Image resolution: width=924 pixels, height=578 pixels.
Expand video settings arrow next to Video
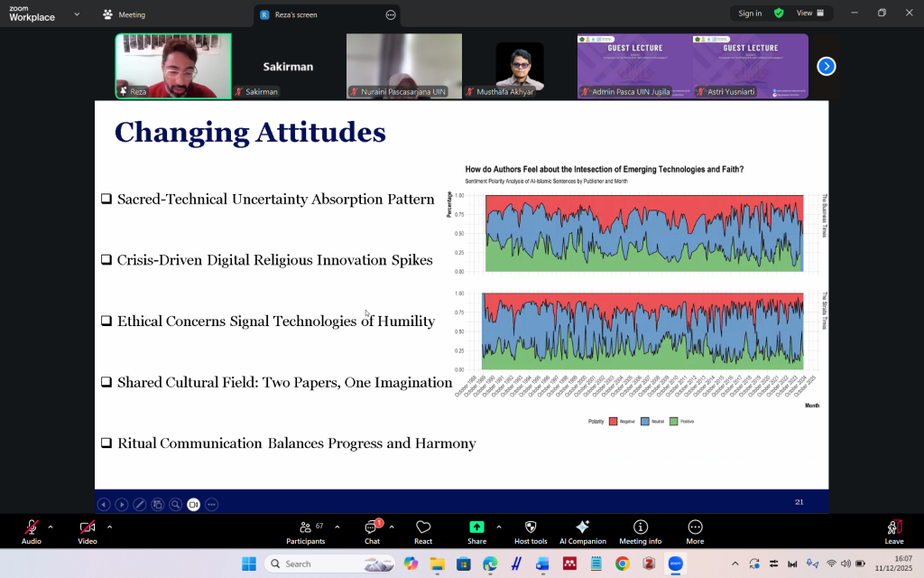[x=109, y=527]
